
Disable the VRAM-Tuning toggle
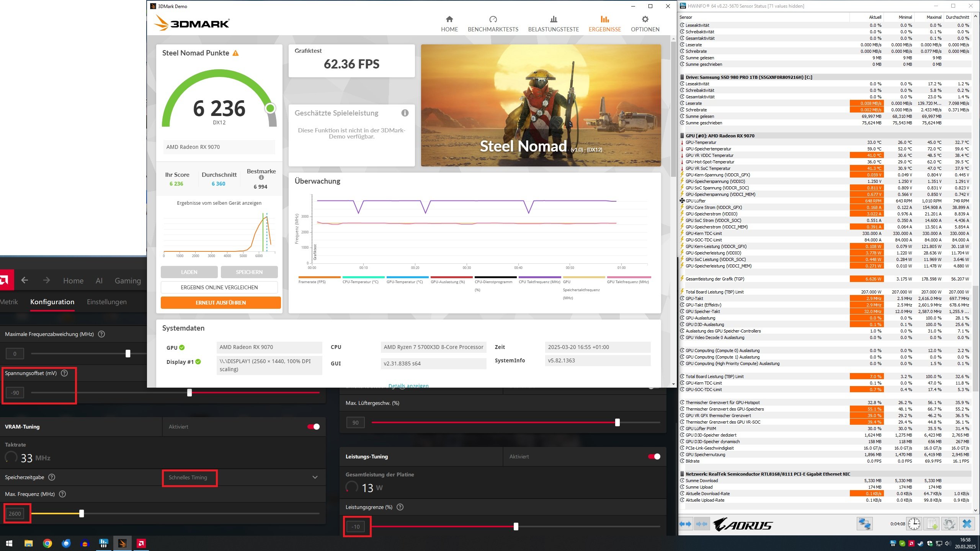314,427
